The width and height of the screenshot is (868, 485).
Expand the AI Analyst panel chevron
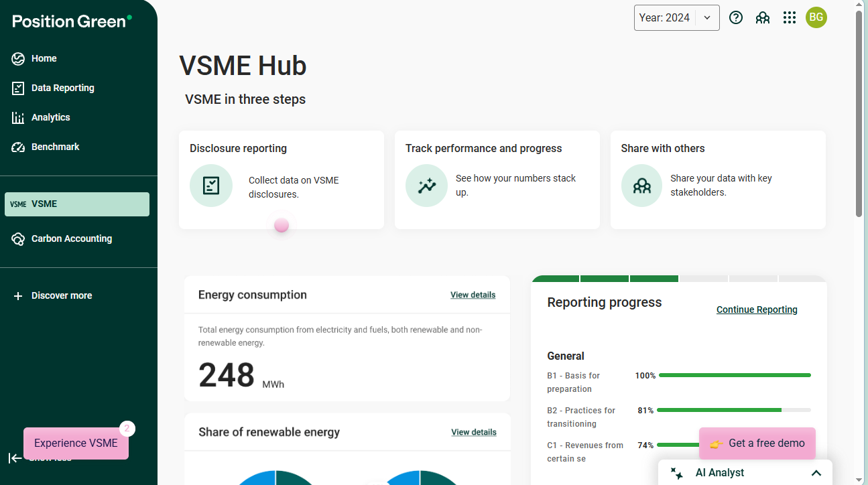tap(816, 473)
